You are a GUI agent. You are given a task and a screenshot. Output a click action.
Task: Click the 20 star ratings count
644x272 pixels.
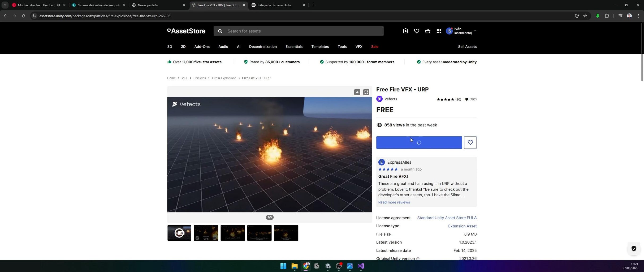[458, 99]
